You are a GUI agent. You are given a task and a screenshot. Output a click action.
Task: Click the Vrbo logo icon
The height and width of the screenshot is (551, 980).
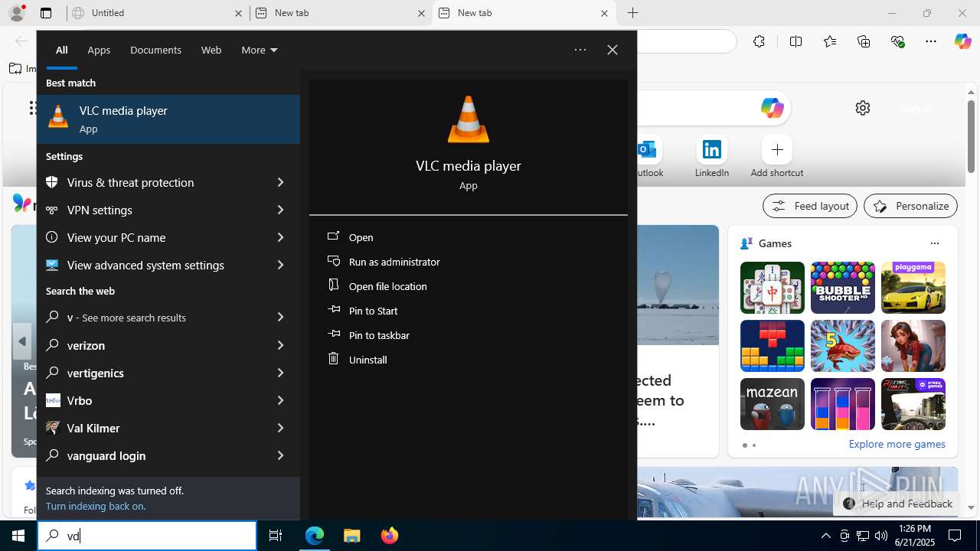(x=53, y=400)
